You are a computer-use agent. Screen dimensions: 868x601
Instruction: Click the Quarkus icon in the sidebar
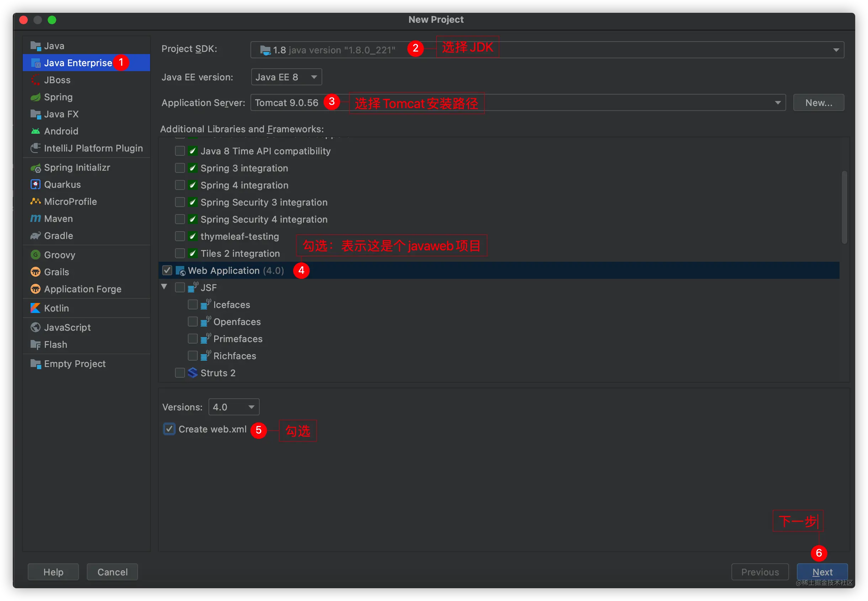click(x=36, y=185)
